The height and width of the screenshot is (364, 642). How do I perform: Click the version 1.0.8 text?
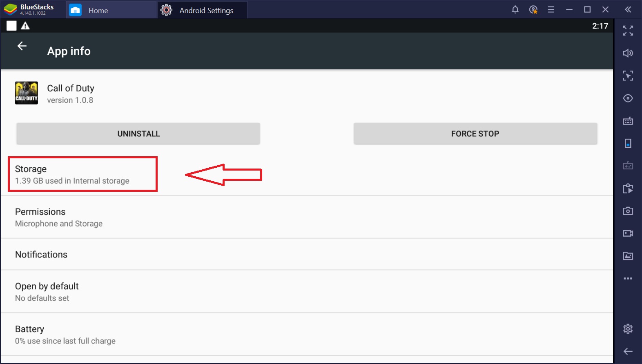(70, 100)
